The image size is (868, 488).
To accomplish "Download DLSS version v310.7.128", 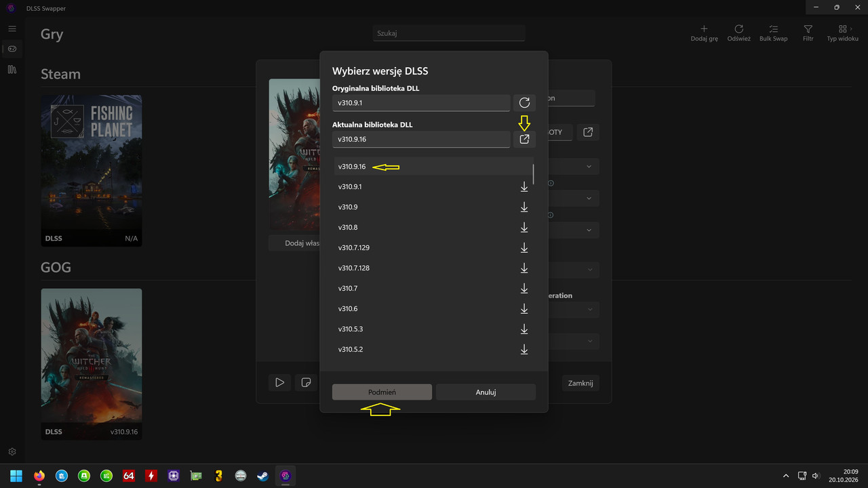I will click(x=524, y=268).
